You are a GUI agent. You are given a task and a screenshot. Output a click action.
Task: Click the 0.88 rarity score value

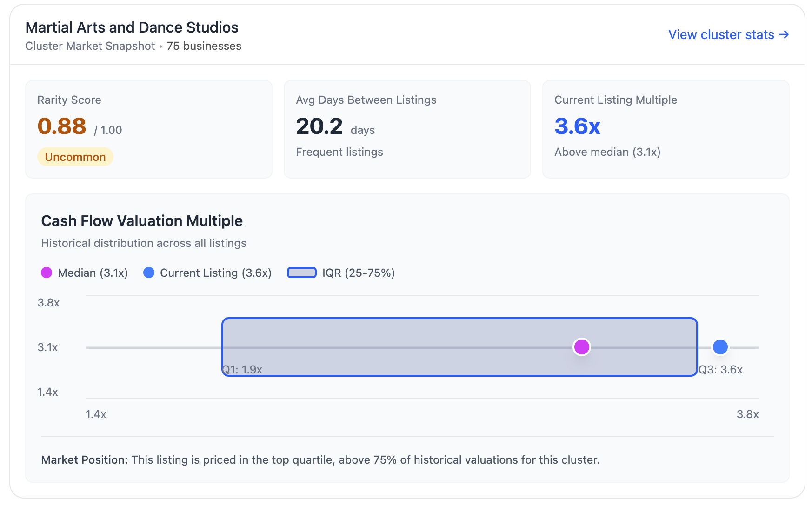62,126
